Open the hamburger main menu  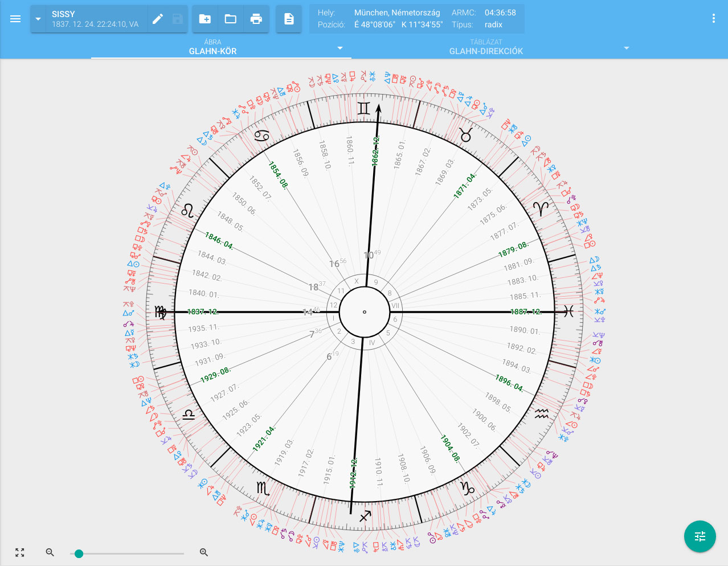(15, 19)
